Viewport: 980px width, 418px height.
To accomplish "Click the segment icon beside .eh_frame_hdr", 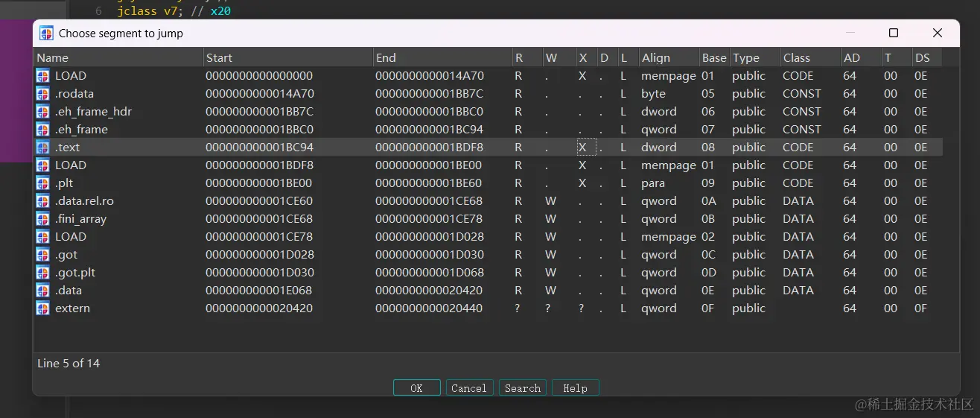I will tap(42, 112).
